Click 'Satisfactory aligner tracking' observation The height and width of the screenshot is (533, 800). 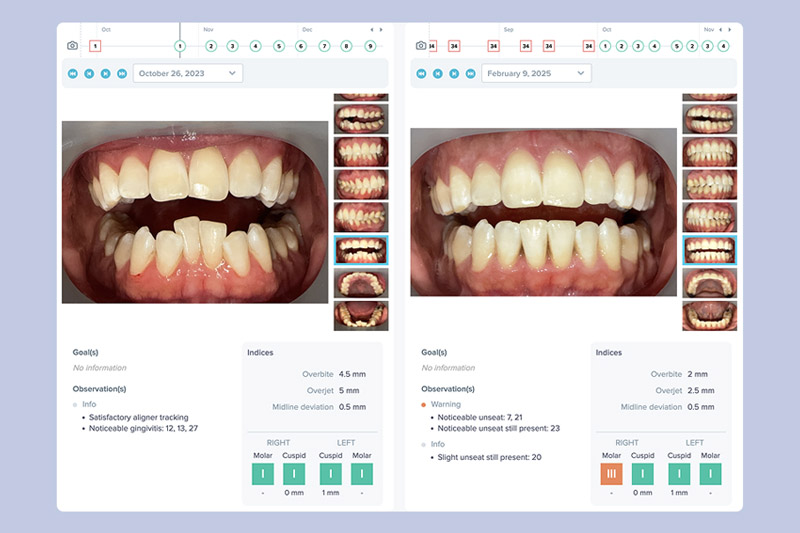[x=139, y=417]
